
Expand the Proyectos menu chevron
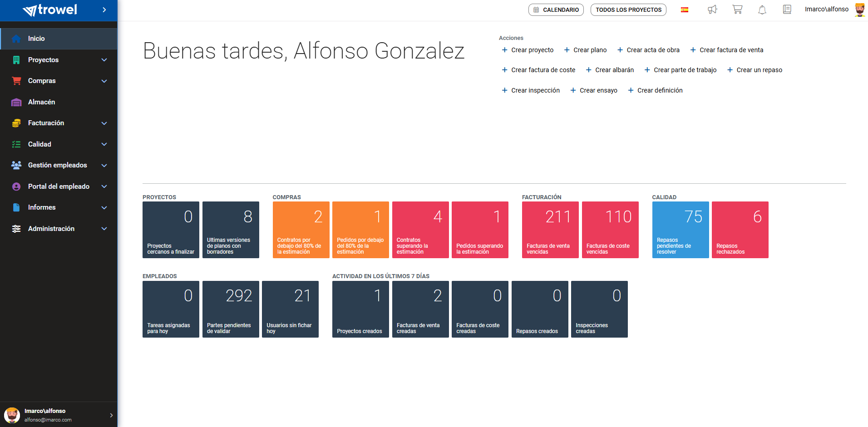pos(104,60)
